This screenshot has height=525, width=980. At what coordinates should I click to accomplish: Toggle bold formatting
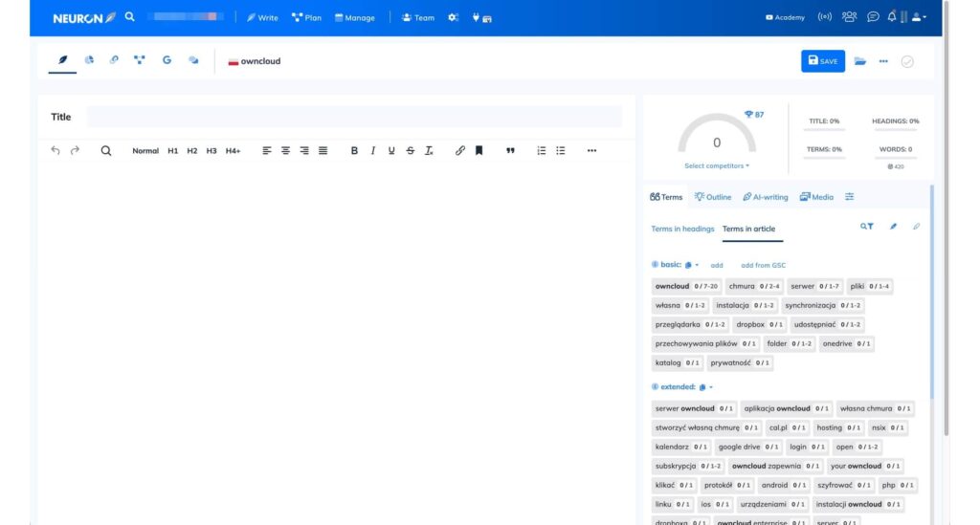(354, 150)
